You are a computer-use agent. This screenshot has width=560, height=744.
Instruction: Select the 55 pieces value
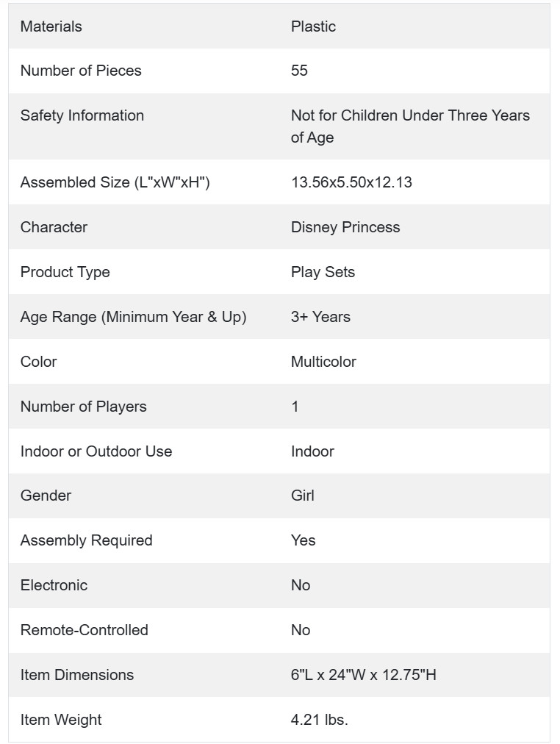click(299, 71)
